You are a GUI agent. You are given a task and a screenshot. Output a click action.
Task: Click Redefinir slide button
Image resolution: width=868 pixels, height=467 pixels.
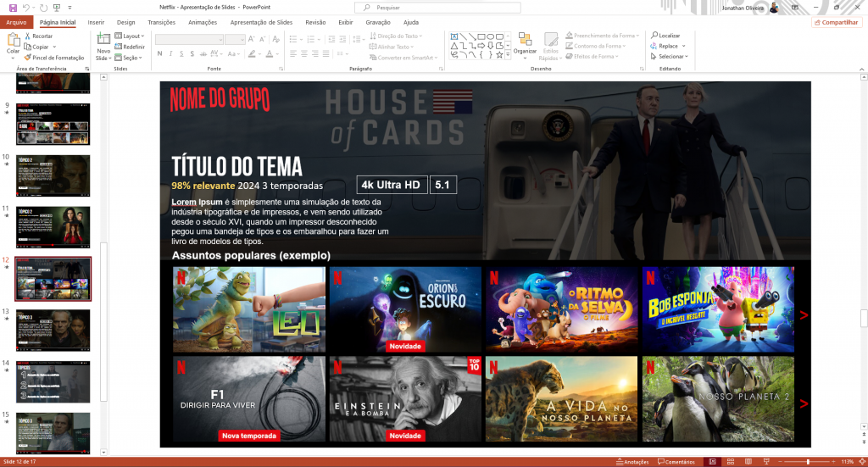[130, 47]
